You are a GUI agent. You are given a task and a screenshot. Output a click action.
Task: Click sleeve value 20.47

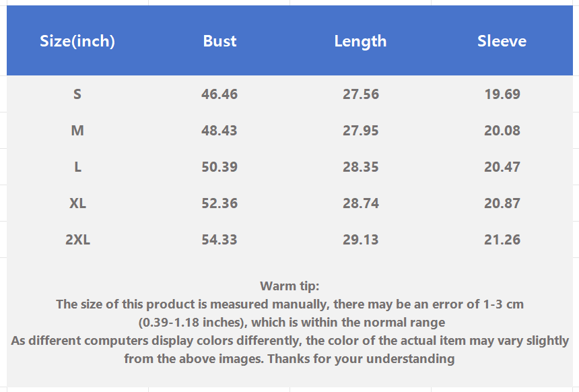tap(502, 167)
